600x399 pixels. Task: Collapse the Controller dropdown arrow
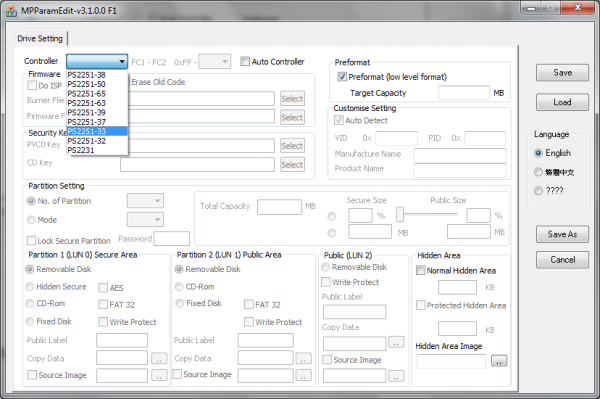tap(122, 61)
